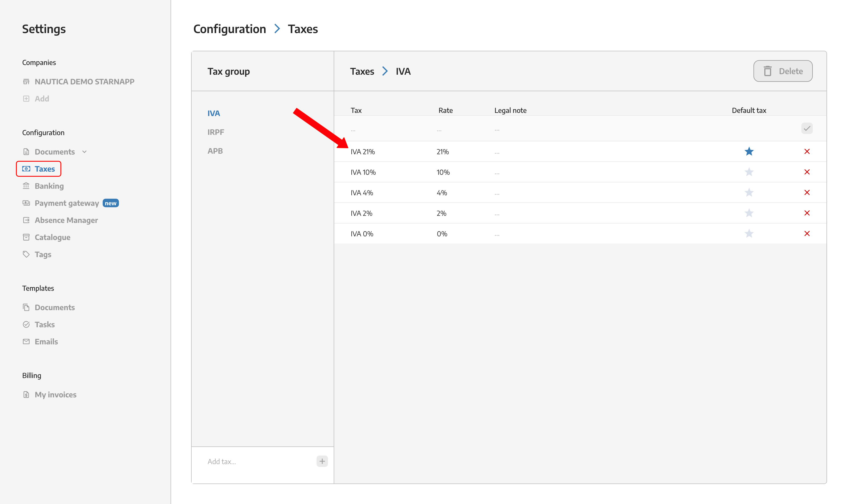Click new tax rate placeholder field
Screen dimensions: 847x504
pos(439,129)
